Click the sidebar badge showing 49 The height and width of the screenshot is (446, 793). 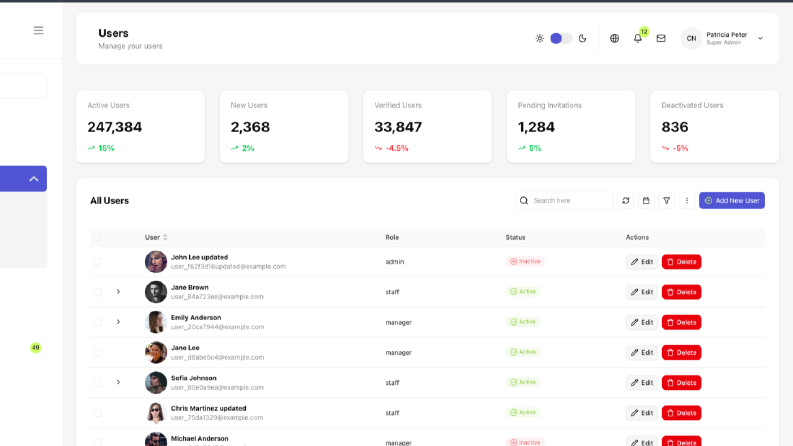point(35,347)
